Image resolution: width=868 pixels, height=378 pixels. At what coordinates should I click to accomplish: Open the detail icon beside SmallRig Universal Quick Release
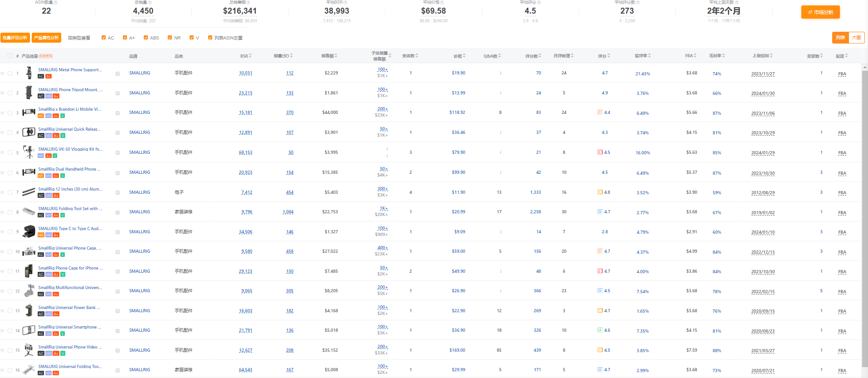(117, 133)
